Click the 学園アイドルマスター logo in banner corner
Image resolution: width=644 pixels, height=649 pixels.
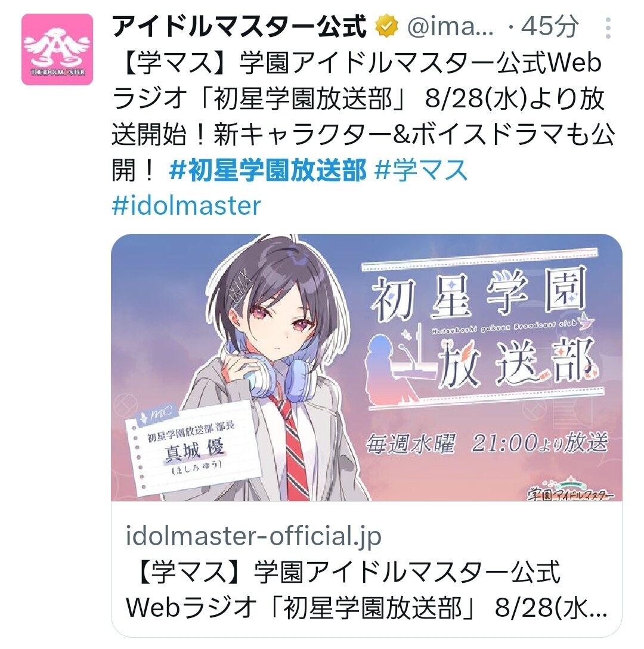[570, 489]
